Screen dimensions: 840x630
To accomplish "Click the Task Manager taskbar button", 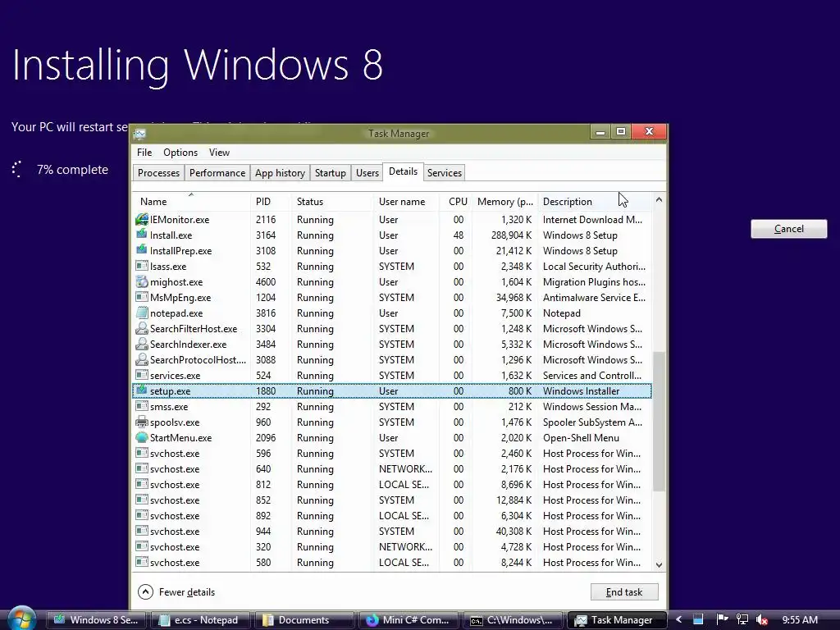I will 615,620.
